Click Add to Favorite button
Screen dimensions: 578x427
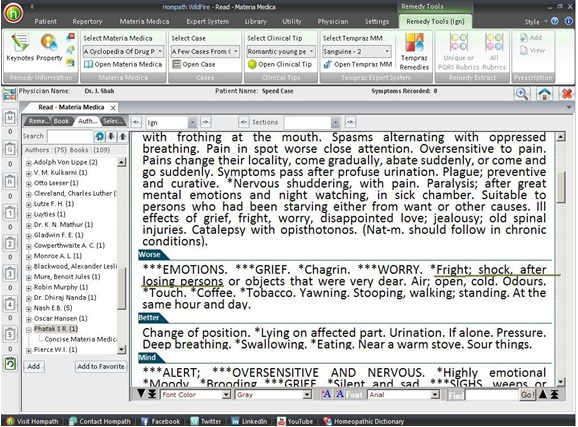[x=100, y=367]
